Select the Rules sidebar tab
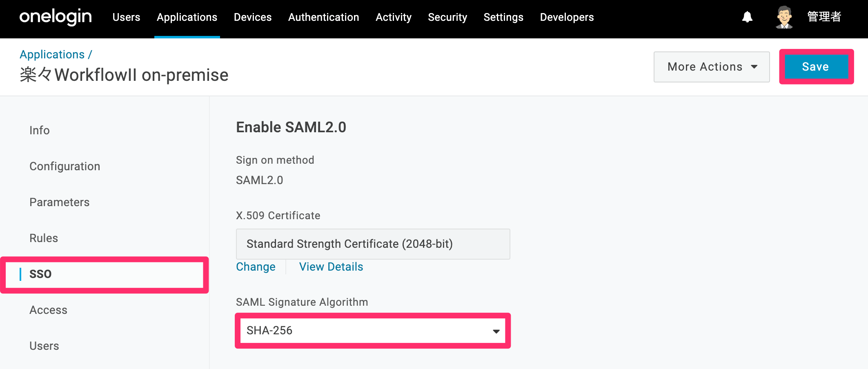This screenshot has width=868, height=369. click(x=44, y=238)
